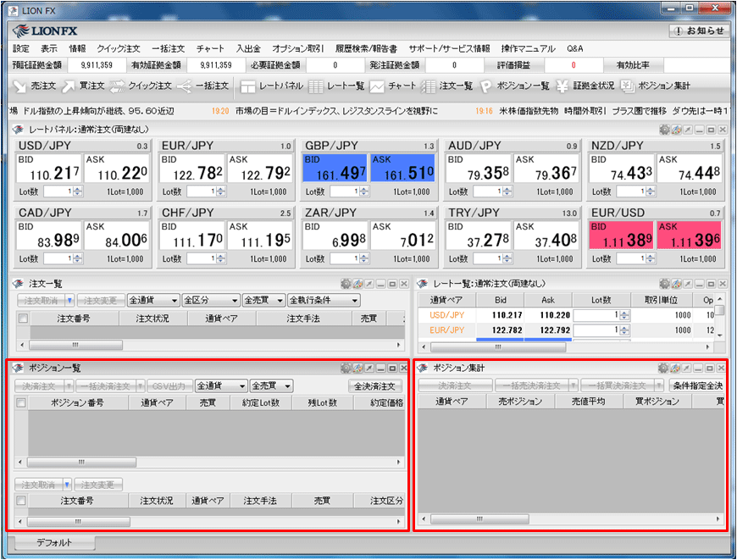Open the お知らせ notifications button
Image resolution: width=737 pixels, height=560 pixels.
click(699, 31)
